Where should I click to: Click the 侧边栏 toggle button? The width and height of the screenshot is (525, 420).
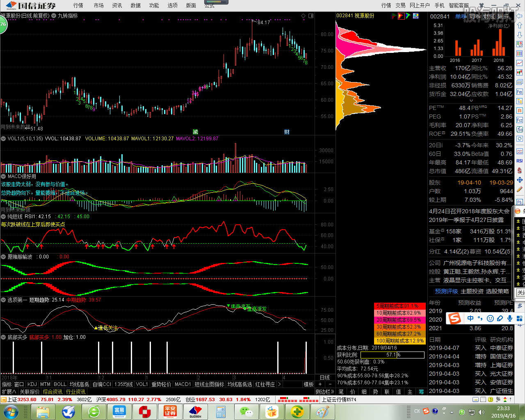pyautogui.click(x=324, y=392)
